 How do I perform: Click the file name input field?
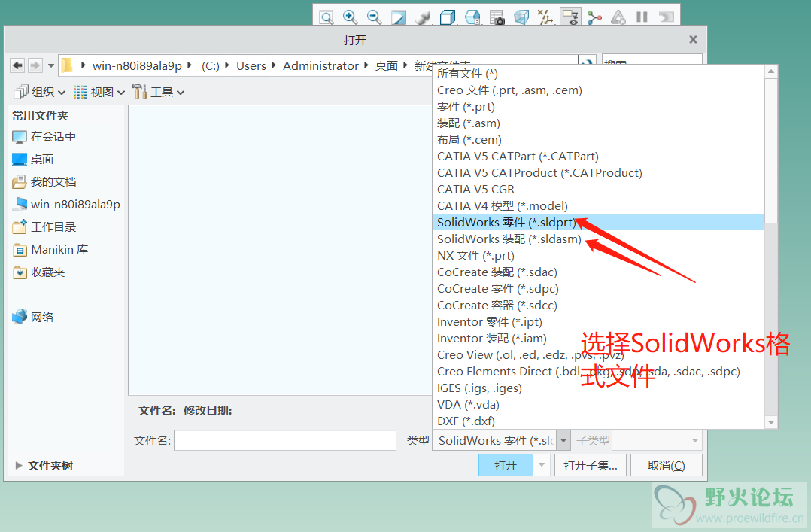285,440
